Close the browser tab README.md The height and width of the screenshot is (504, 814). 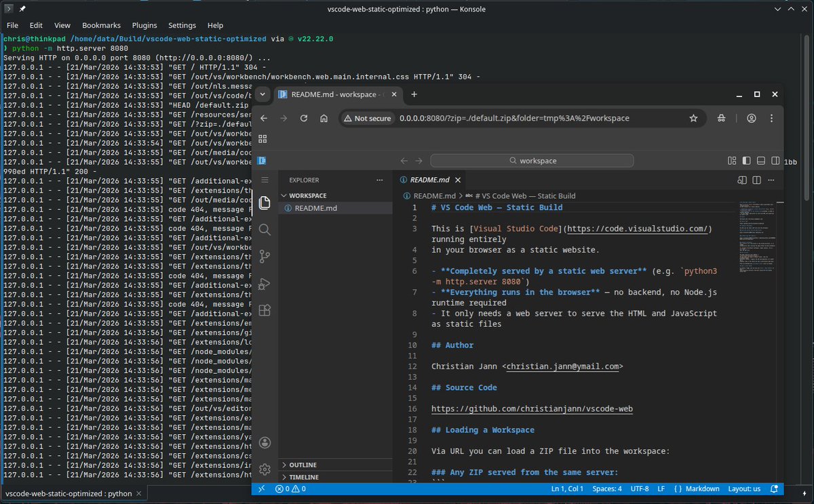tap(394, 94)
